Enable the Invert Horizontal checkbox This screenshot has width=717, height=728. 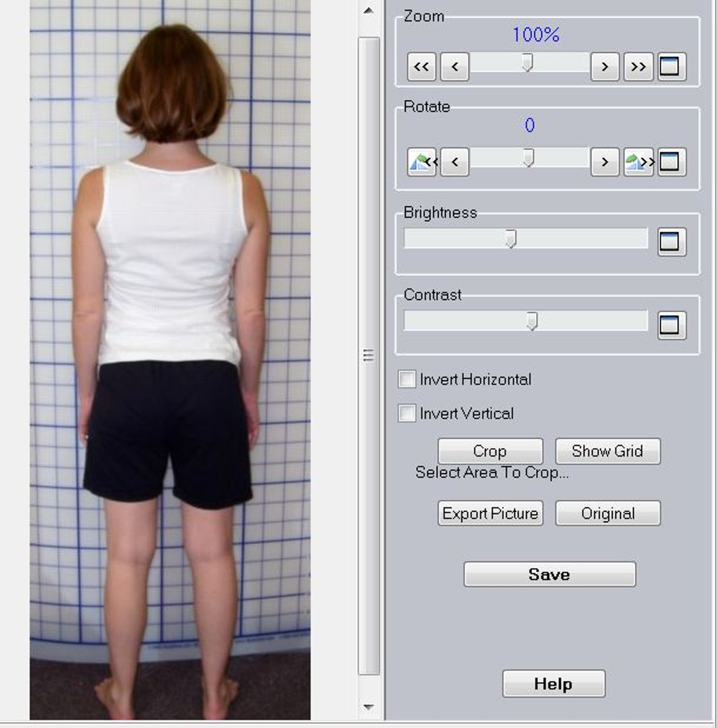[407, 380]
